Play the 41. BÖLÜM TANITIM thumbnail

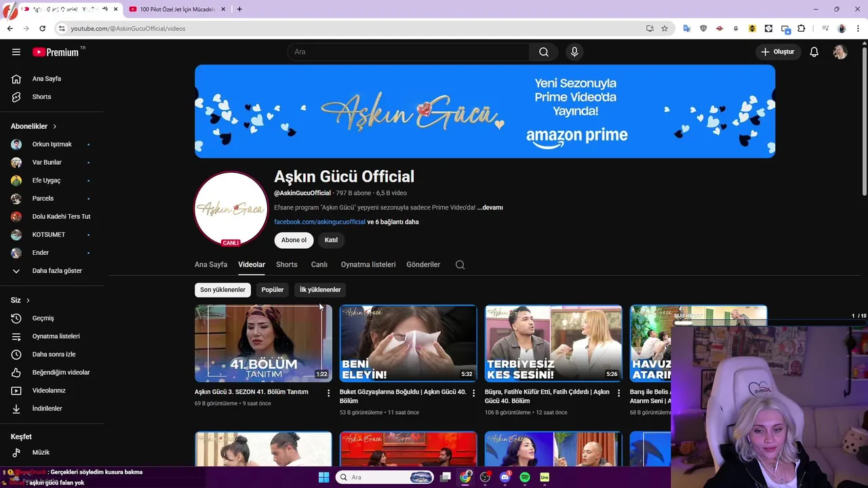263,344
